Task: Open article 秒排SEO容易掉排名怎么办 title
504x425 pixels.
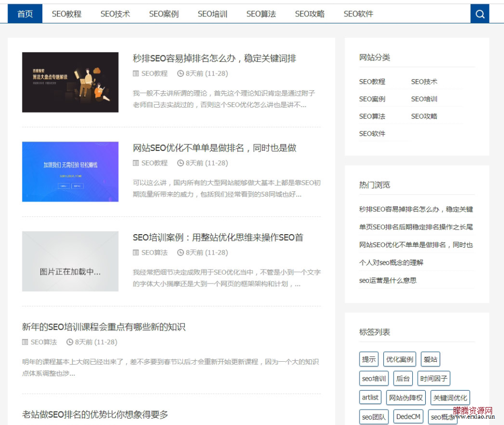Action: (214, 58)
